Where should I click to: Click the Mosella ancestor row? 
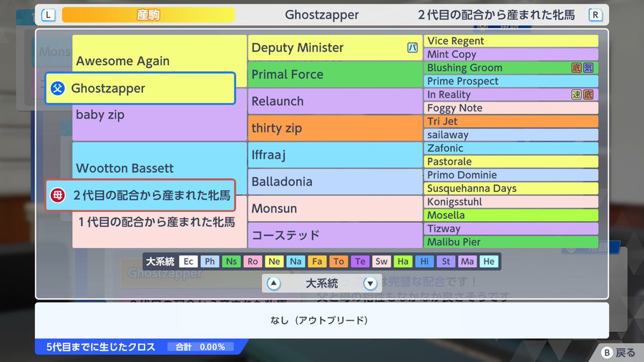511,215
